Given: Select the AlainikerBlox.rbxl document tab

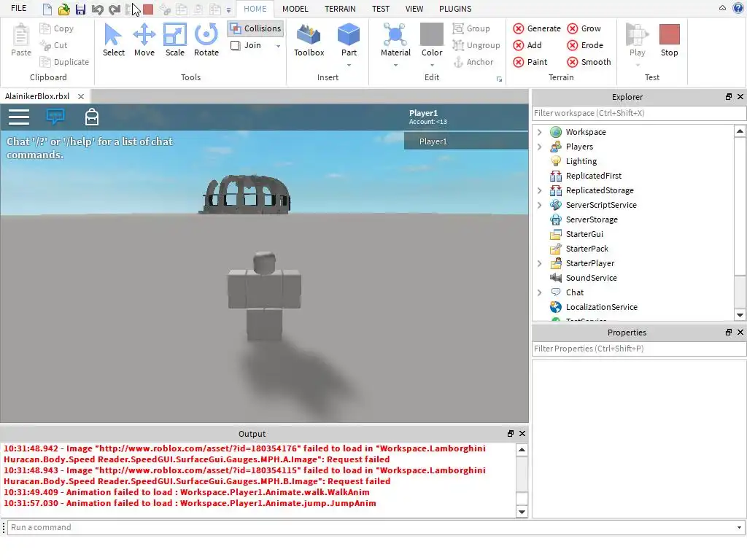Looking at the screenshot, I should (37, 96).
